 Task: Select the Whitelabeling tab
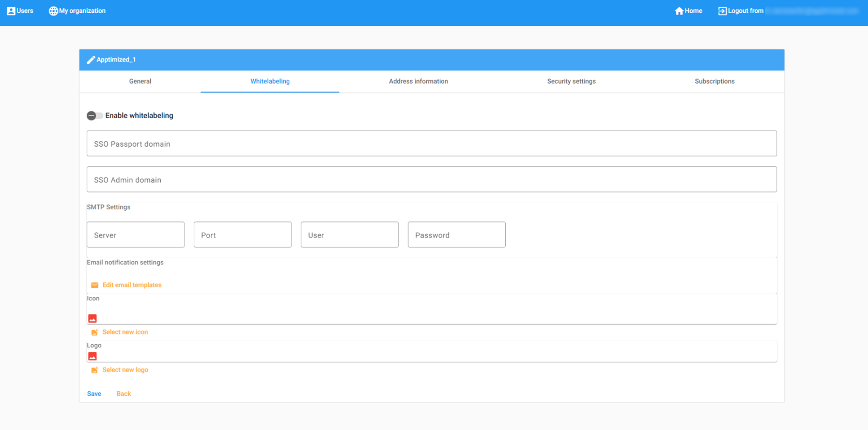coord(270,82)
